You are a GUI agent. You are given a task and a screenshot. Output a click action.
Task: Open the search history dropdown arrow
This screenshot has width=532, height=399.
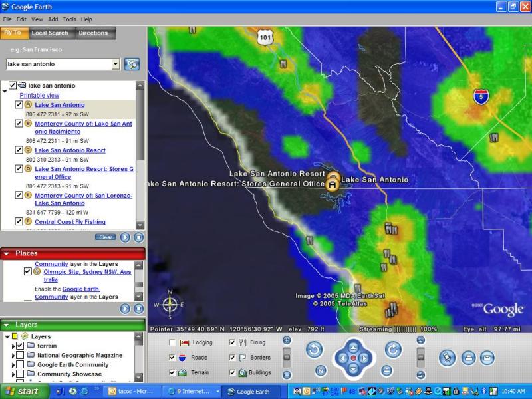[116, 64]
